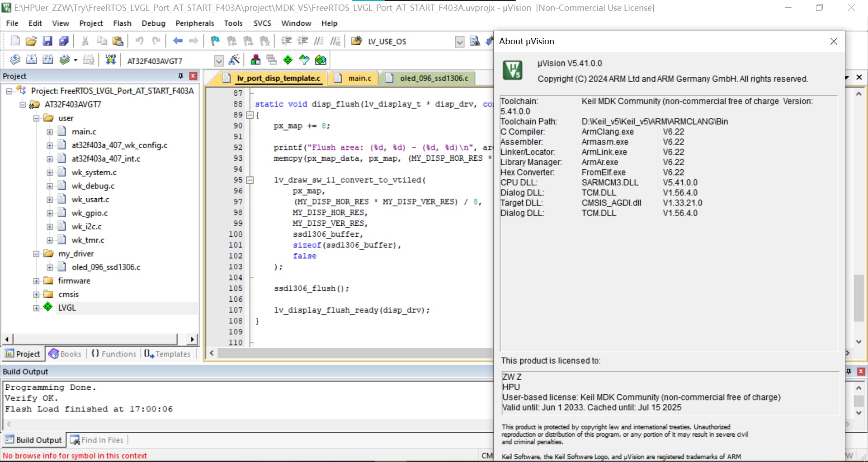Collapse disp_flush function code fold
Screen dimensions: 868x462
[x=250, y=115]
